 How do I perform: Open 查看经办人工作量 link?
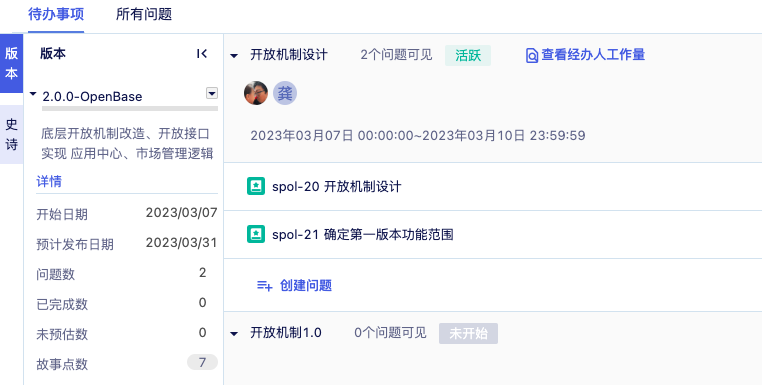593,55
